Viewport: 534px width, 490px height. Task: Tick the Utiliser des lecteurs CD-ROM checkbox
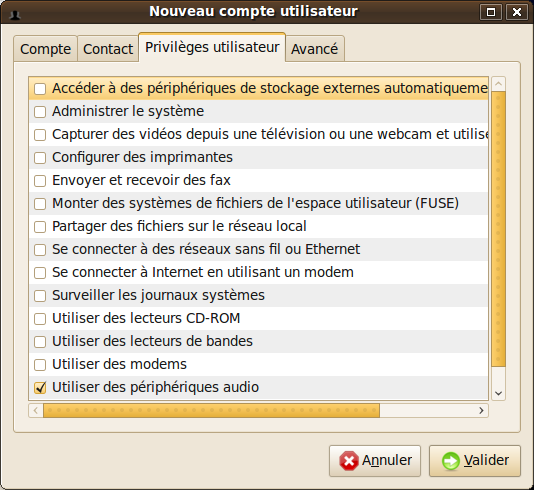[x=40, y=319]
